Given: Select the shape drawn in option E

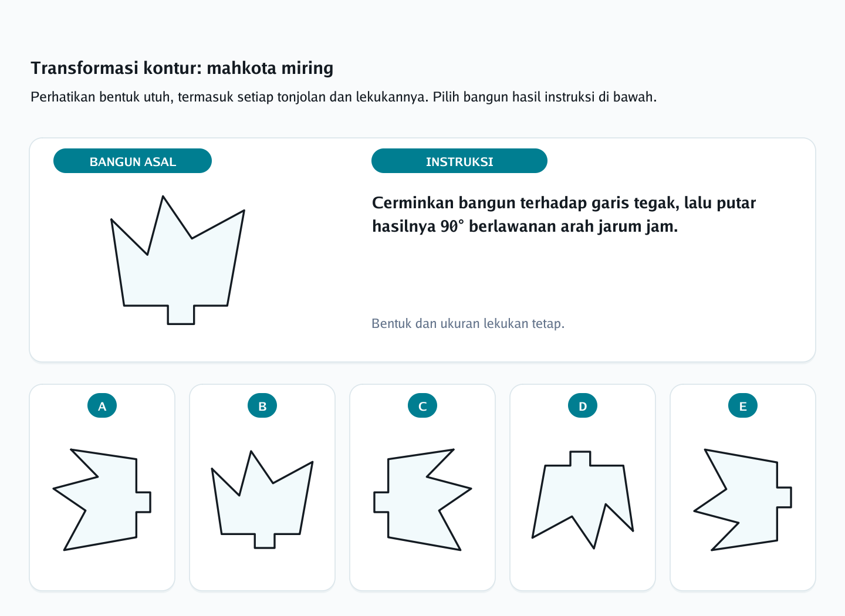Looking at the screenshot, I should (743, 500).
